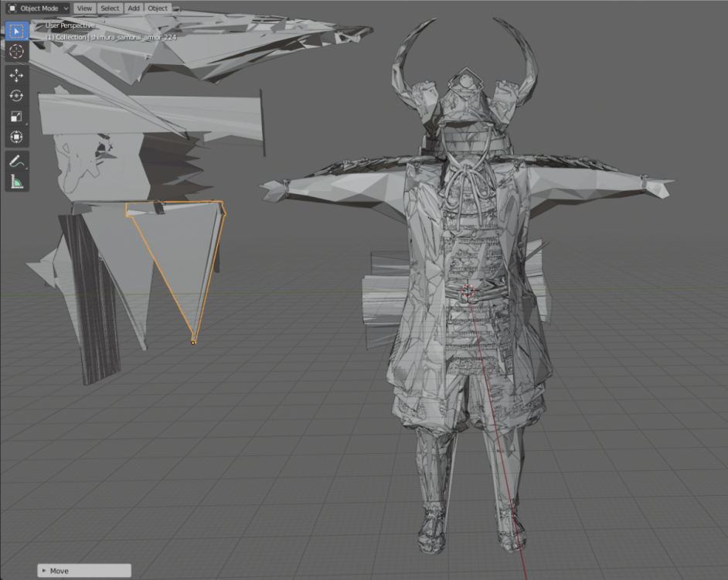Open the Add menu

pos(134,8)
